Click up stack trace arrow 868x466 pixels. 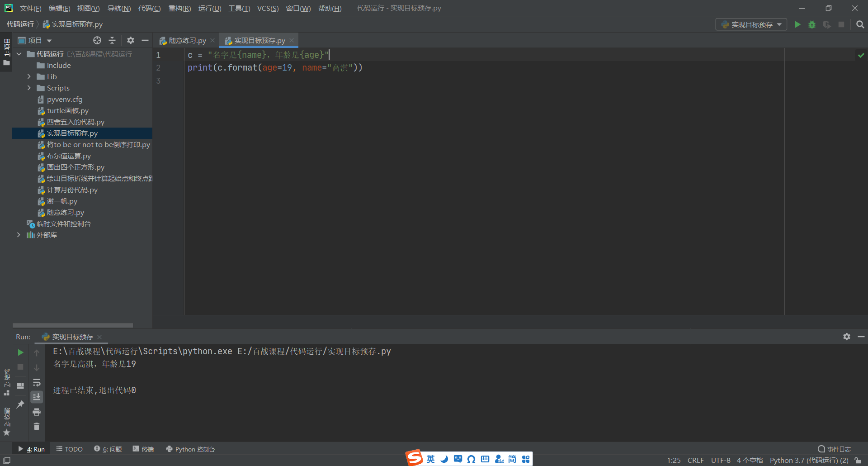[37, 352]
